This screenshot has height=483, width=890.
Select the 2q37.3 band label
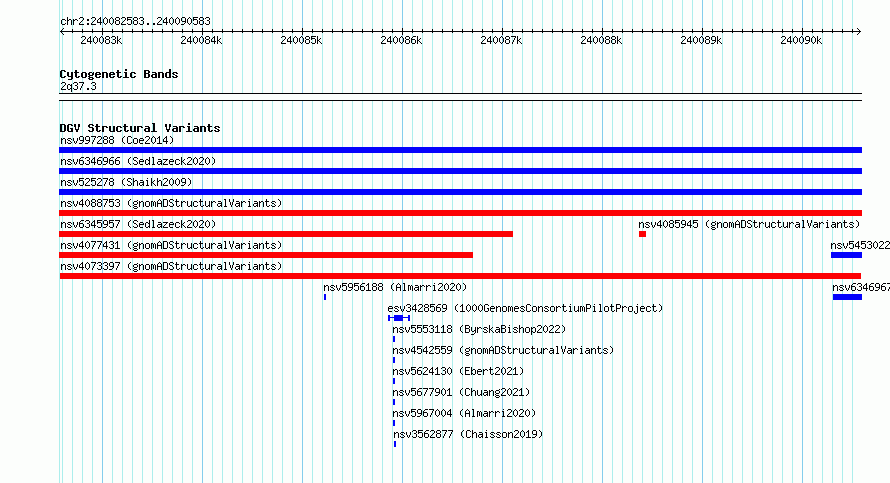click(78, 86)
